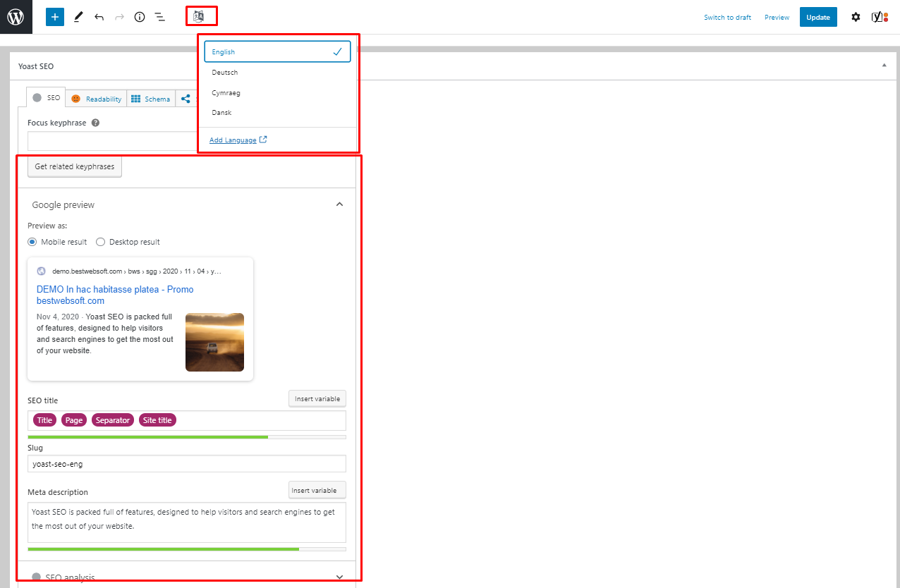Screen dimensions: 900x588
Task: Open the content info details icon
Action: click(x=140, y=17)
